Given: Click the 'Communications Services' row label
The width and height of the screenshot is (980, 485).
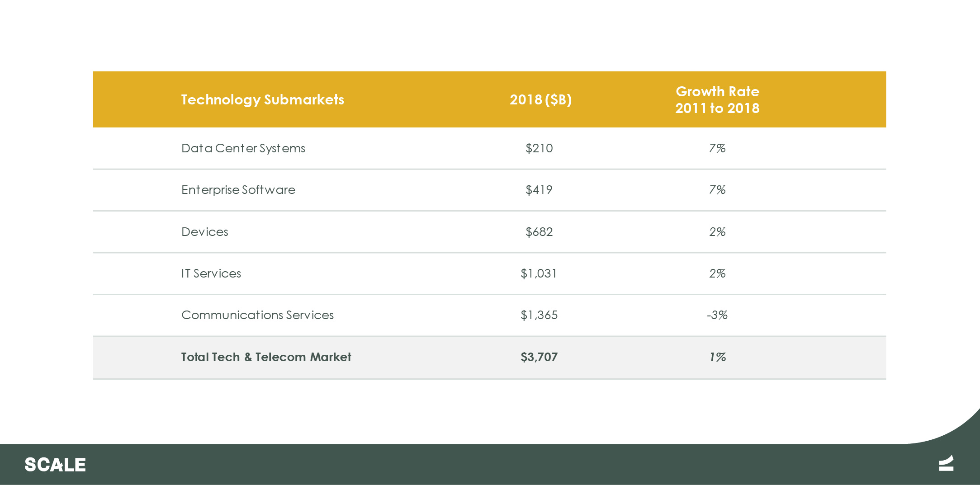Looking at the screenshot, I should point(257,315).
